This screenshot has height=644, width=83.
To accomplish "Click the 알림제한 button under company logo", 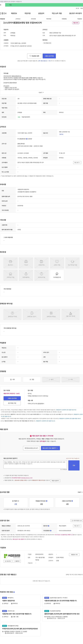I will click(17, 561).
